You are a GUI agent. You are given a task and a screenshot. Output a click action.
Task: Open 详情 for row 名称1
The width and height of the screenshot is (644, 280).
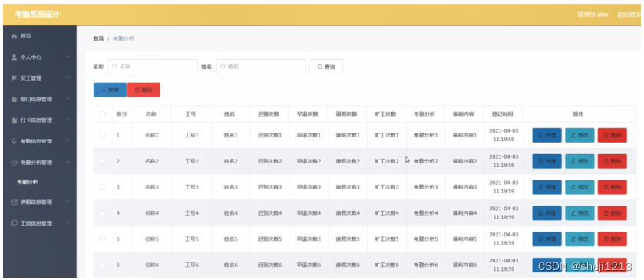(547, 135)
